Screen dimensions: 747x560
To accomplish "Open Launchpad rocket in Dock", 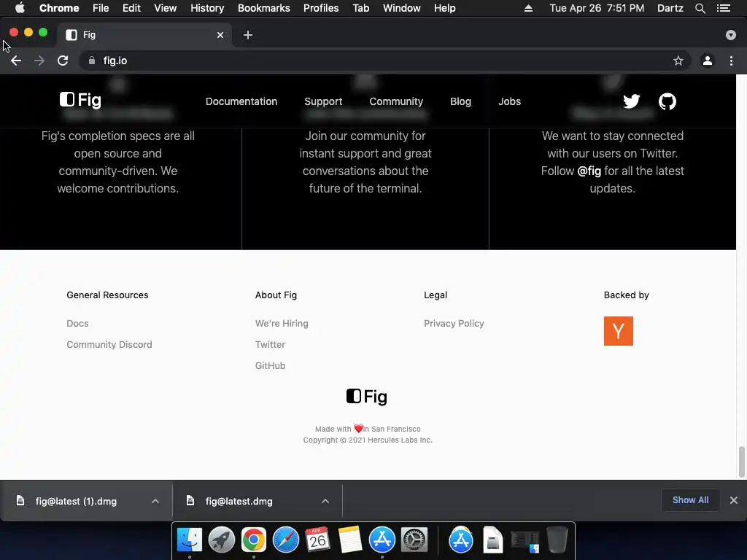I will [x=222, y=540].
